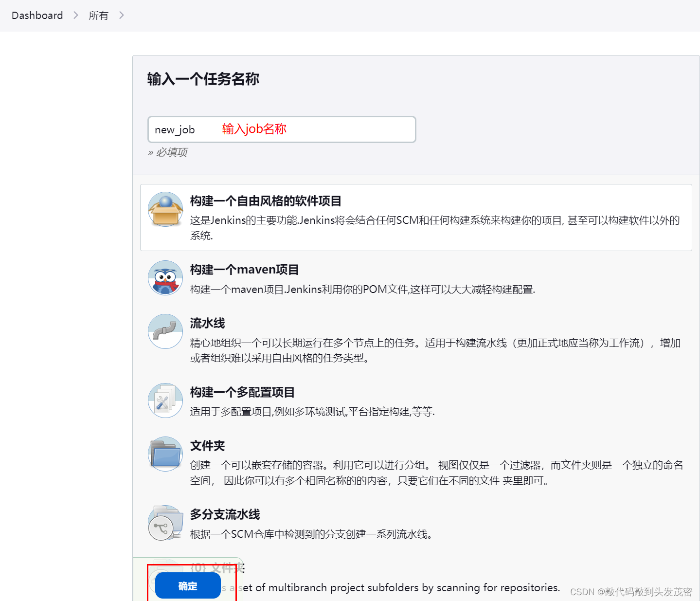The height and width of the screenshot is (601, 700).
Task: Click the pipeline pipe icon
Action: [165, 331]
